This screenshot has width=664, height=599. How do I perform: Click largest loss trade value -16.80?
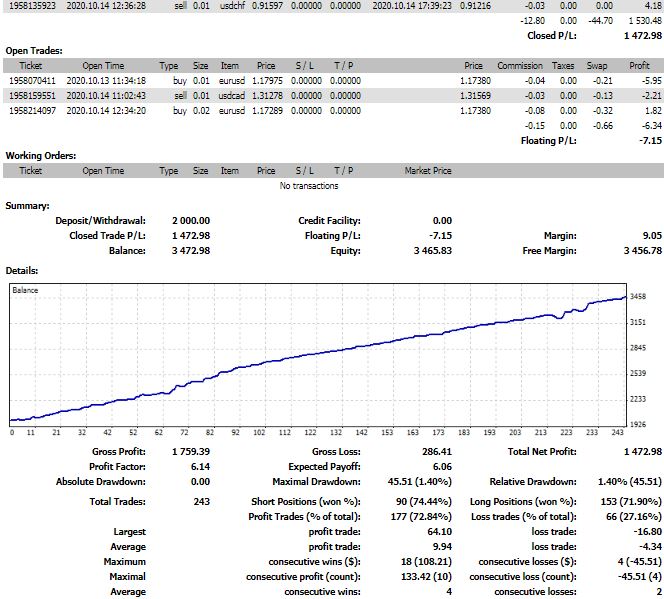[648, 532]
